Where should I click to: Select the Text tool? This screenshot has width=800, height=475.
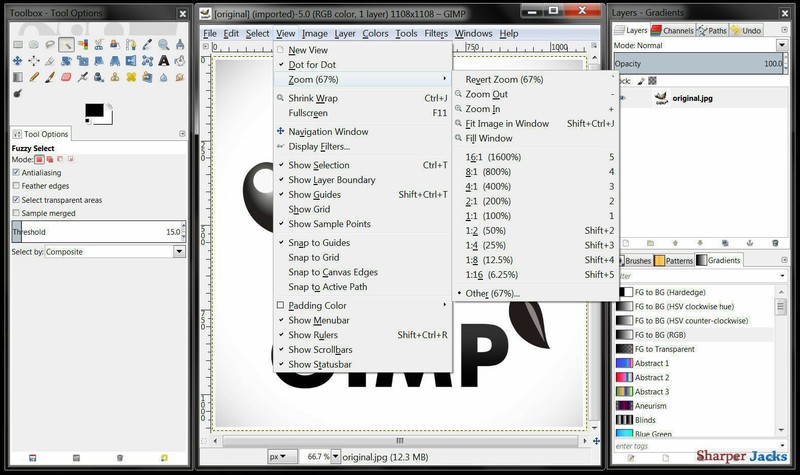point(164,61)
